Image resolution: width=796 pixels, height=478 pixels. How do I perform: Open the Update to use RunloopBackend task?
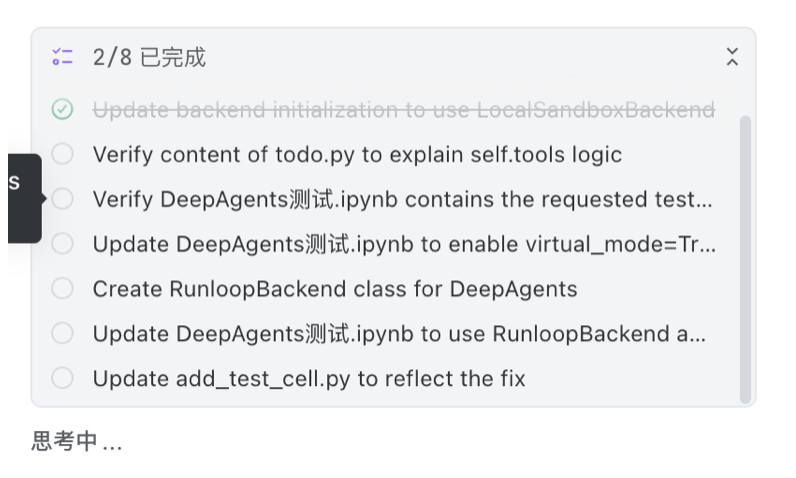(399, 334)
